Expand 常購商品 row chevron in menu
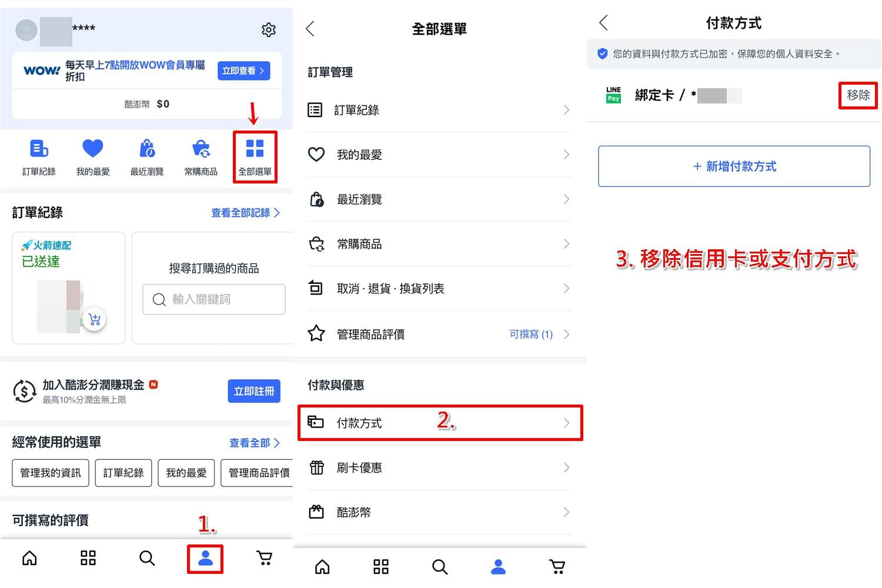Image resolution: width=882 pixels, height=588 pixels. (566, 244)
